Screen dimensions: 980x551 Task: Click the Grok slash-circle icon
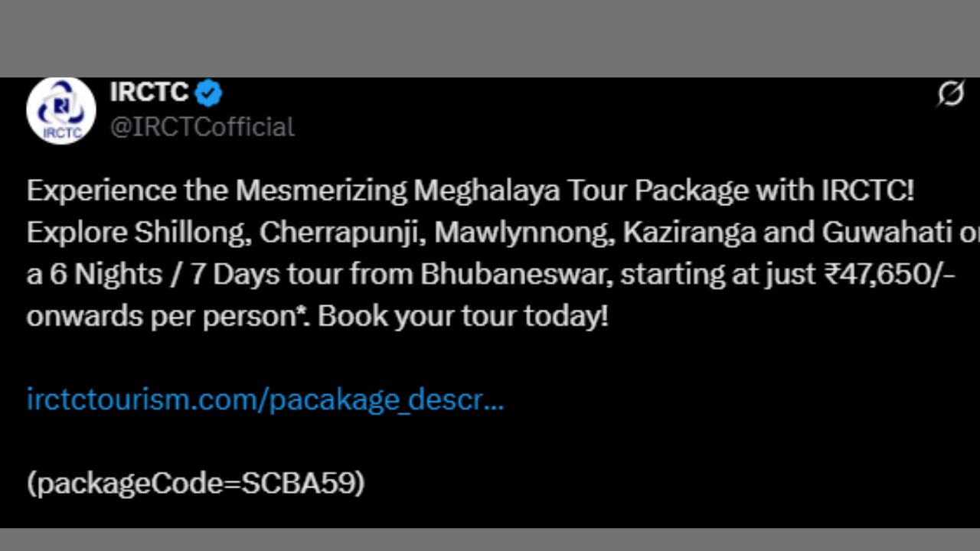[x=950, y=94]
